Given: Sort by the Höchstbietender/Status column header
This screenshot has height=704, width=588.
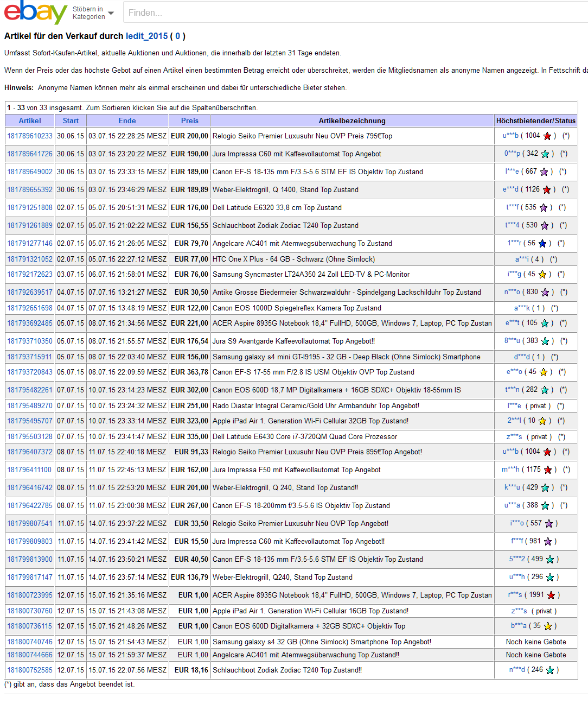Looking at the screenshot, I should pyautogui.click(x=536, y=121).
